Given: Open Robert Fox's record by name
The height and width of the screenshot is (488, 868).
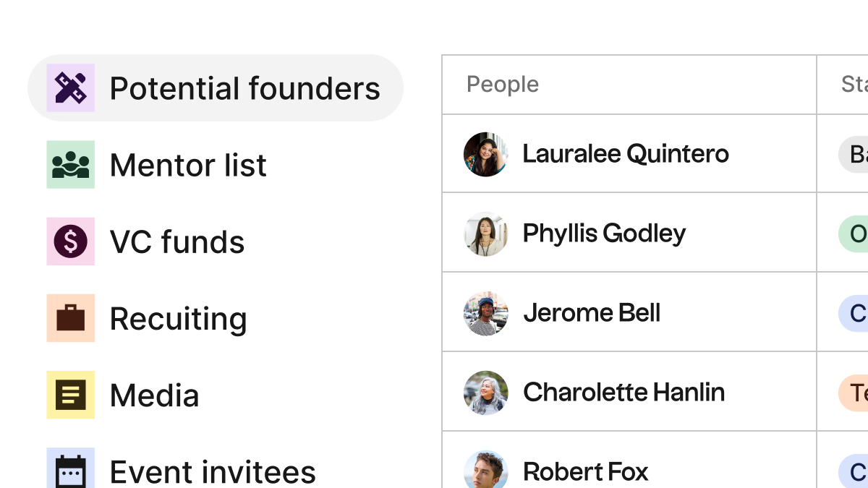Looking at the screenshot, I should [585, 471].
